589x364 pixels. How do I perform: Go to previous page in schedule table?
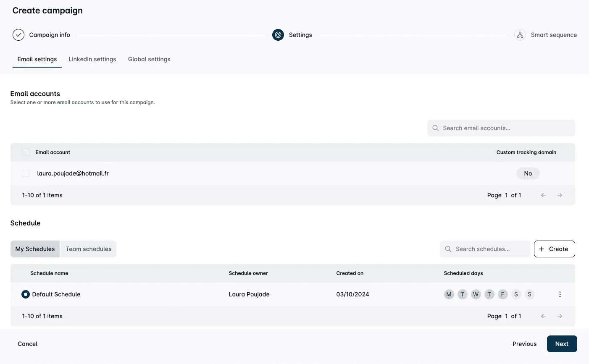(x=544, y=316)
